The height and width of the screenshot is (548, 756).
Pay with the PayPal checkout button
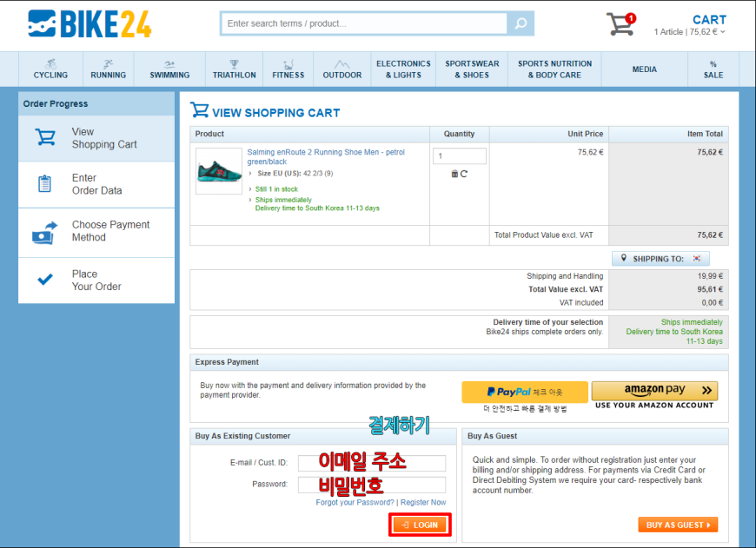point(525,392)
